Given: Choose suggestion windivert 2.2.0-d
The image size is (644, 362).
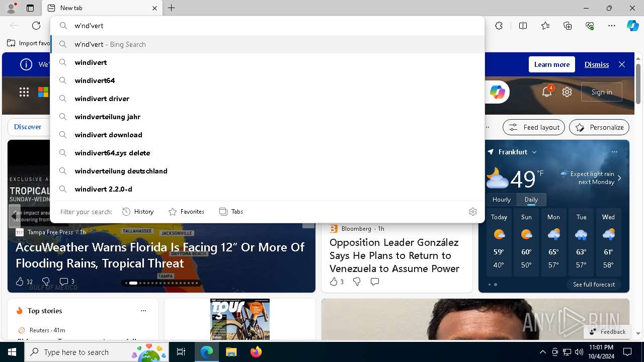Looking at the screenshot, I should pos(267,189).
